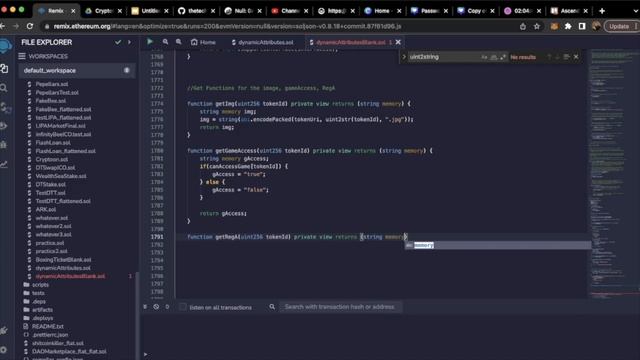Open the analytics chart sidebar icon
Viewport: 640px width, 360px height.
click(x=4, y=164)
